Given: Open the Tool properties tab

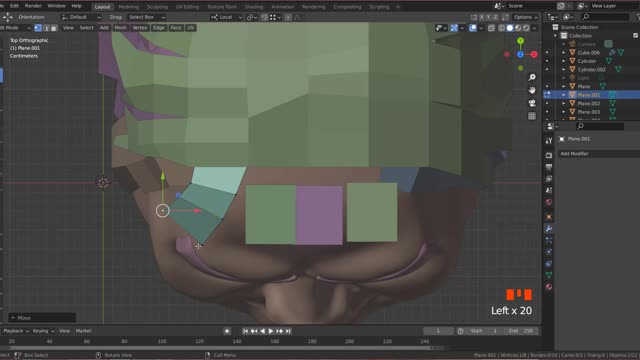Looking at the screenshot, I should [x=549, y=141].
